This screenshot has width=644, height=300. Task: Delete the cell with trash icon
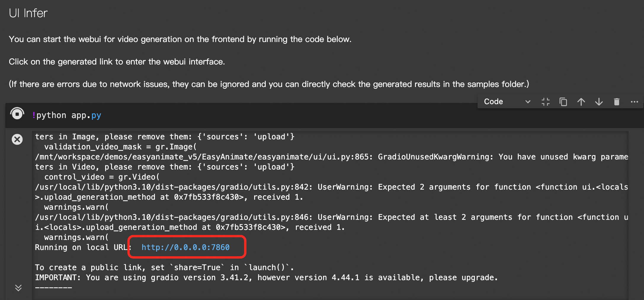[616, 102]
